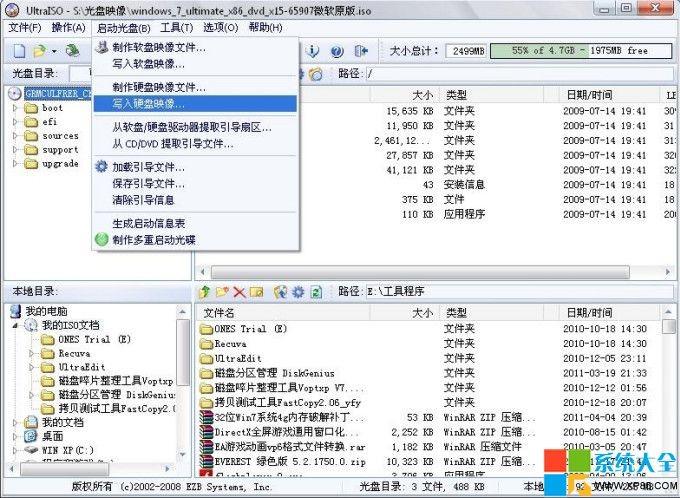Image resolution: width=680 pixels, height=498 pixels.
Task: Click the local tree vertical scrollbar thumb
Action: (x=183, y=352)
